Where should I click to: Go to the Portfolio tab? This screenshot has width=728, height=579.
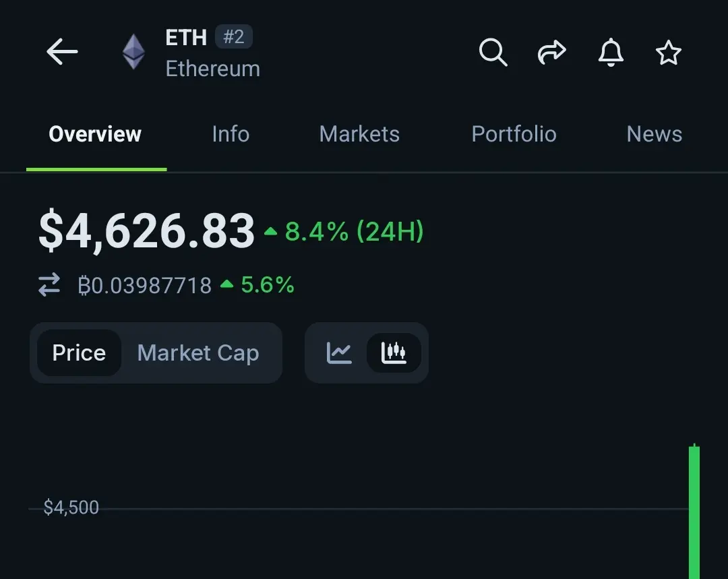click(x=514, y=134)
